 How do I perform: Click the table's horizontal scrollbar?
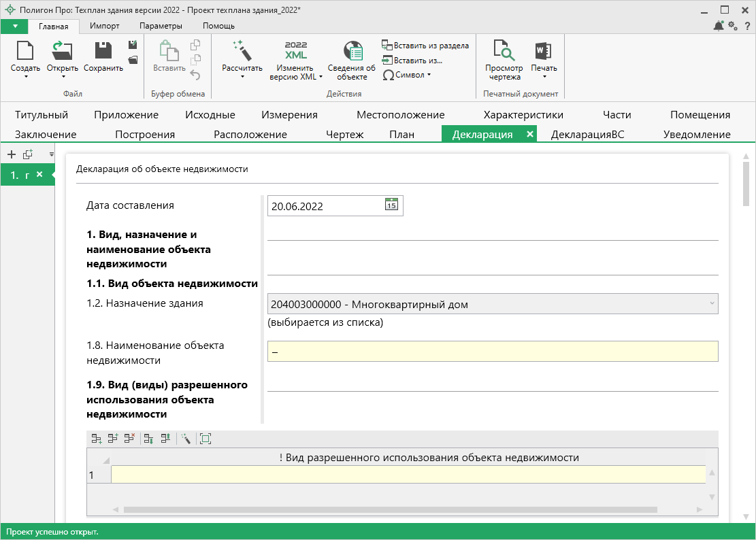(389, 509)
